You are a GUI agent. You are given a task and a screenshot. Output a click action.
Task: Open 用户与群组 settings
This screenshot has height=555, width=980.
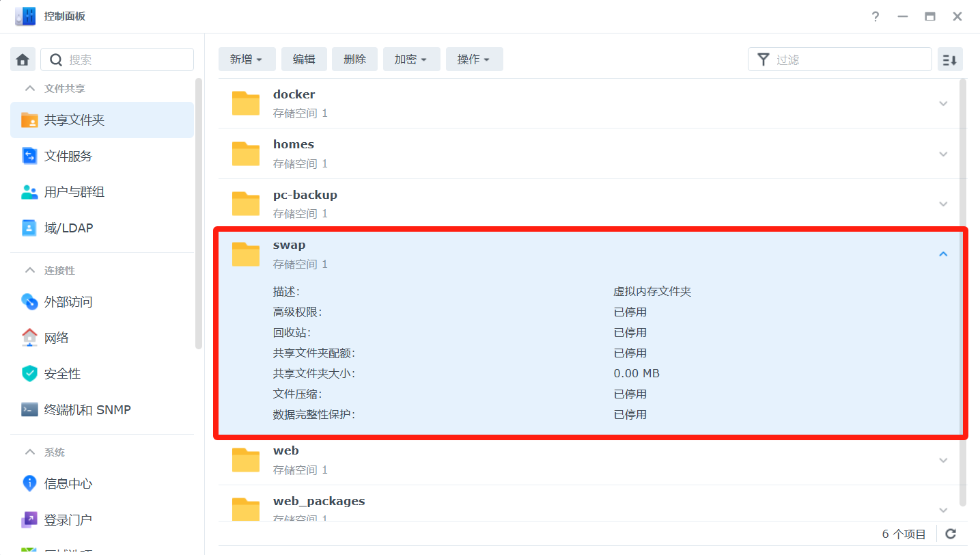(x=74, y=192)
